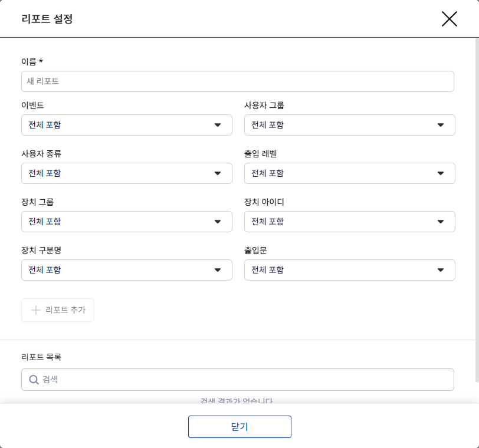Click the magnifier icon in 리포트 목록 search
This screenshot has width=479, height=448.
tap(34, 380)
